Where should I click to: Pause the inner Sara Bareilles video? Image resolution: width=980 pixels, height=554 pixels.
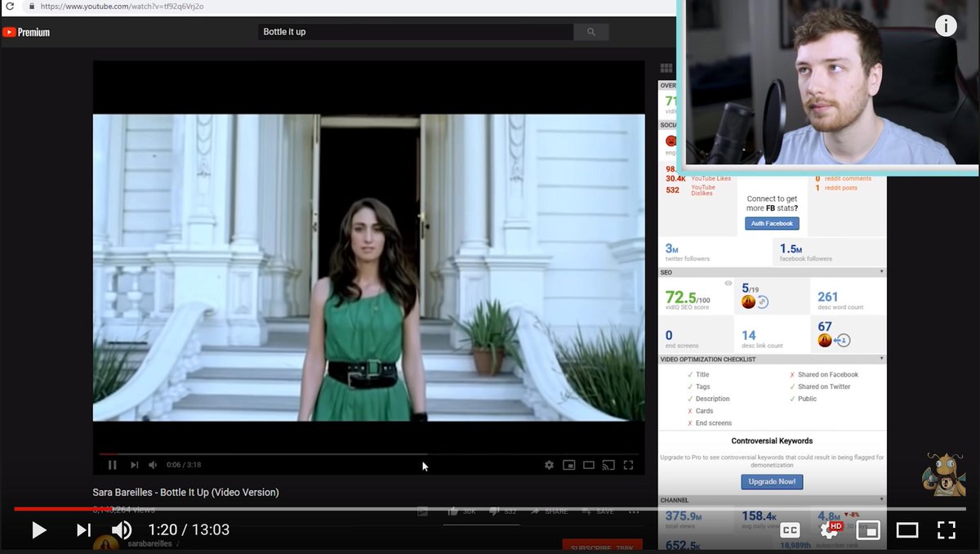pos(113,465)
